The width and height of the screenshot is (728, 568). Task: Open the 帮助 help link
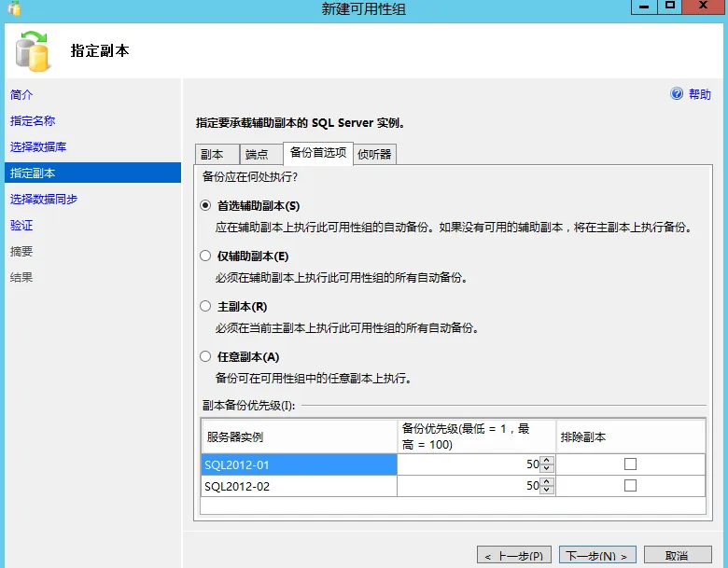pyautogui.click(x=699, y=94)
